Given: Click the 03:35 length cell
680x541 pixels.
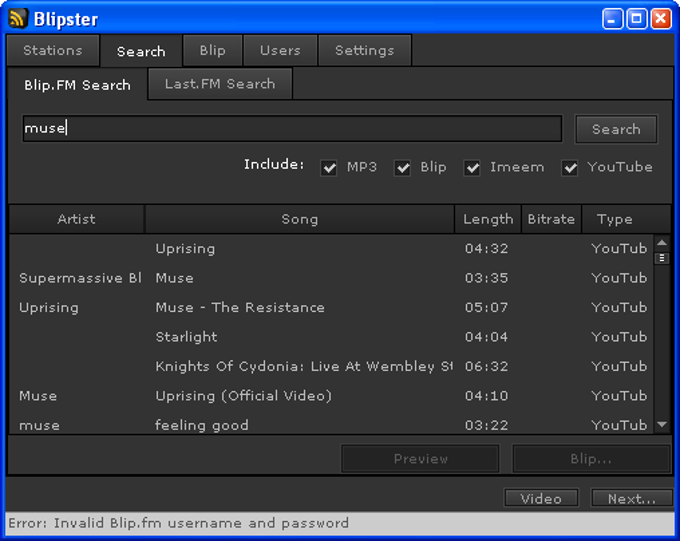Looking at the screenshot, I should pos(486,278).
